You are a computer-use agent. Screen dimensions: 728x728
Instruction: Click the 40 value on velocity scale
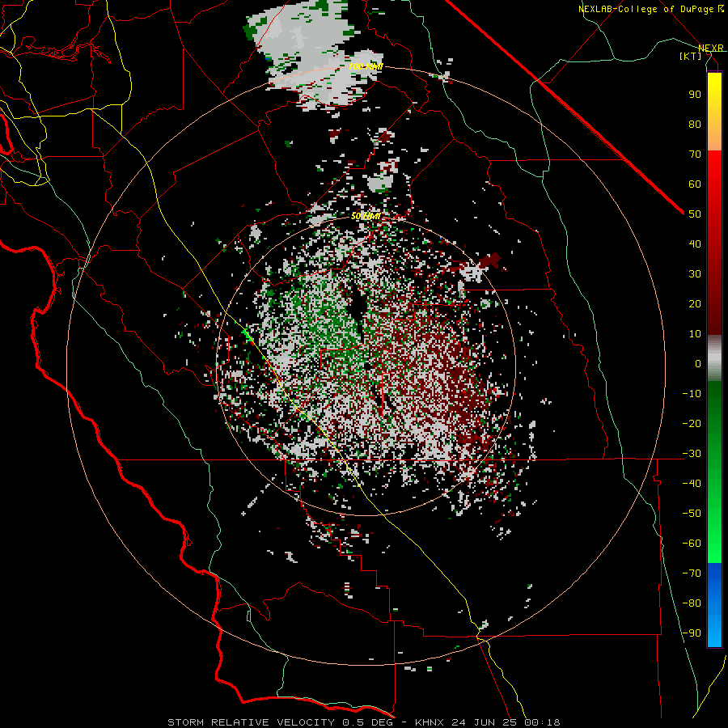point(695,244)
